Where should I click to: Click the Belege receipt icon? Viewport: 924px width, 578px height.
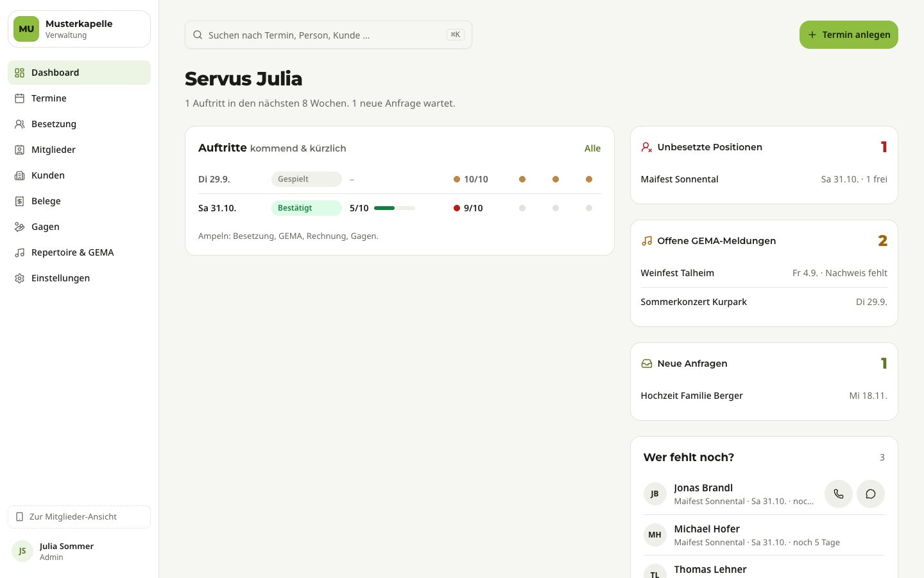19,201
